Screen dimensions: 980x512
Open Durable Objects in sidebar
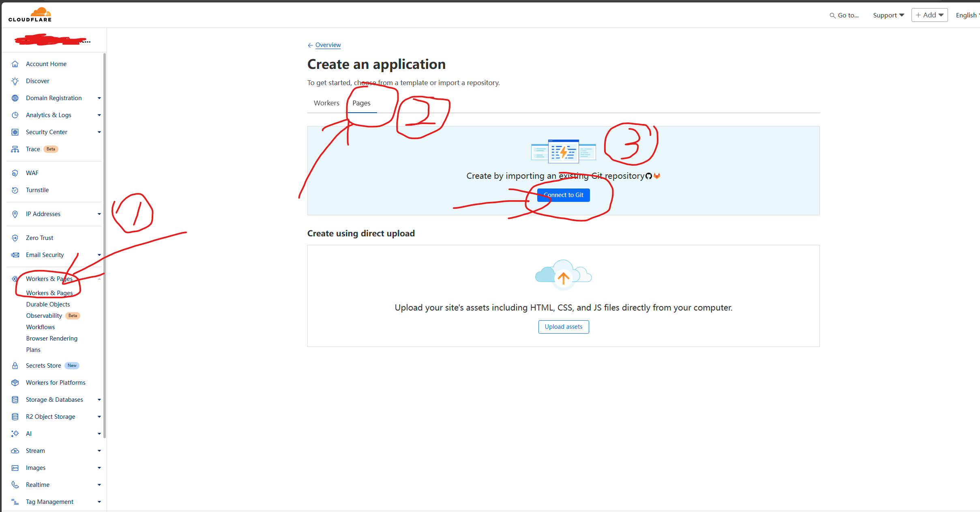[x=48, y=304]
